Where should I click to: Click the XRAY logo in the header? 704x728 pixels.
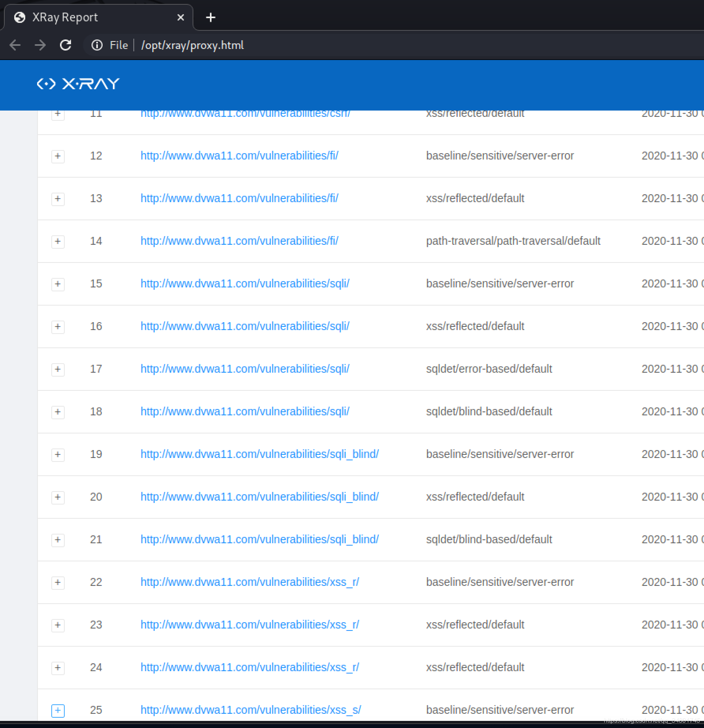click(x=78, y=84)
